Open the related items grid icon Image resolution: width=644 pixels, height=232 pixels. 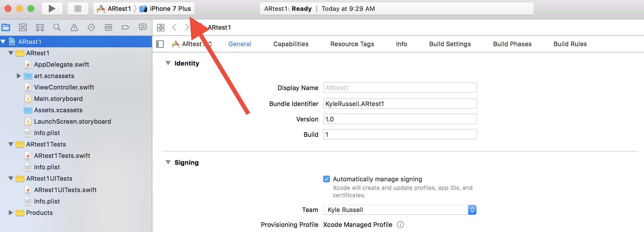coord(161,27)
